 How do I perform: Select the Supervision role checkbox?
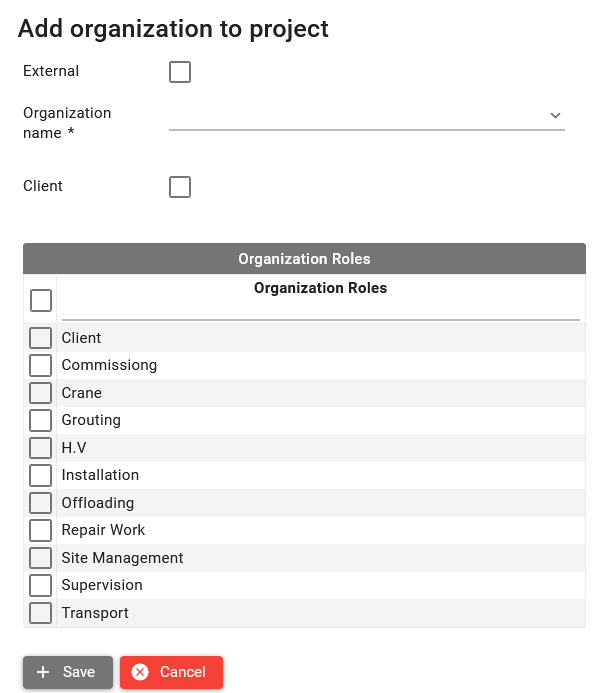(41, 585)
